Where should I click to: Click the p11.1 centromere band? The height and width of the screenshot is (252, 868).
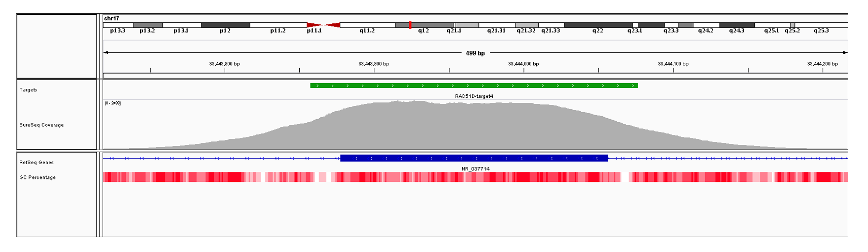(315, 25)
